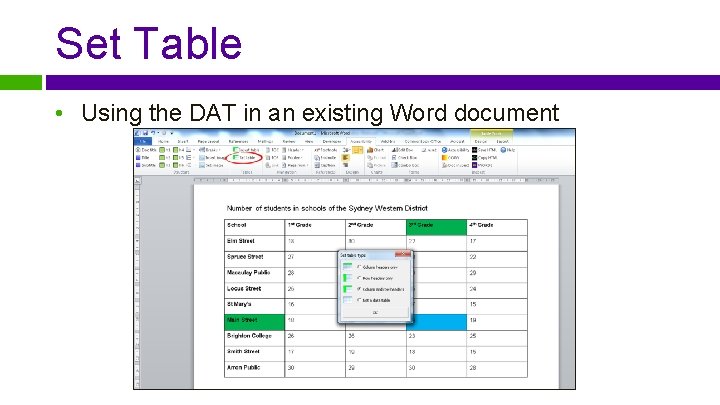Apply Heading H4 from the ribbon
The height and width of the screenshot is (405, 720).
[x=178, y=150]
